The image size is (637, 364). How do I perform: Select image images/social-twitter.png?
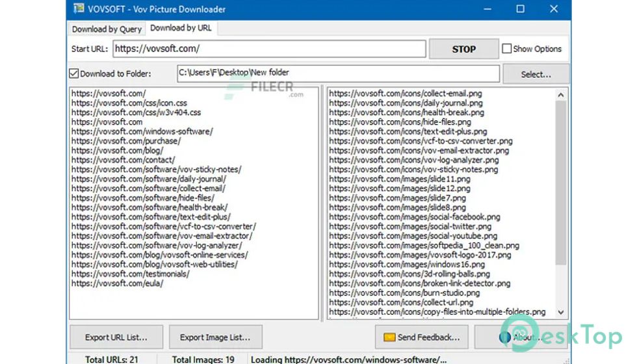coord(410,226)
